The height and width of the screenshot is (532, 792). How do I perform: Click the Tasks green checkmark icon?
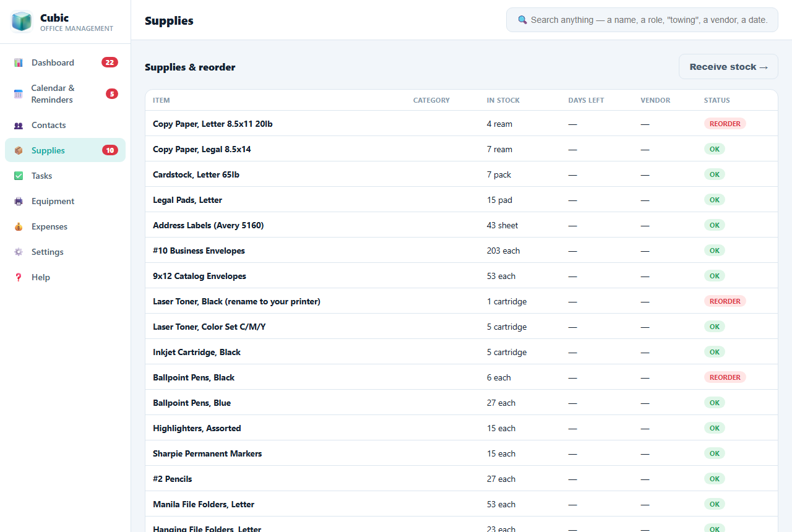pyautogui.click(x=19, y=176)
